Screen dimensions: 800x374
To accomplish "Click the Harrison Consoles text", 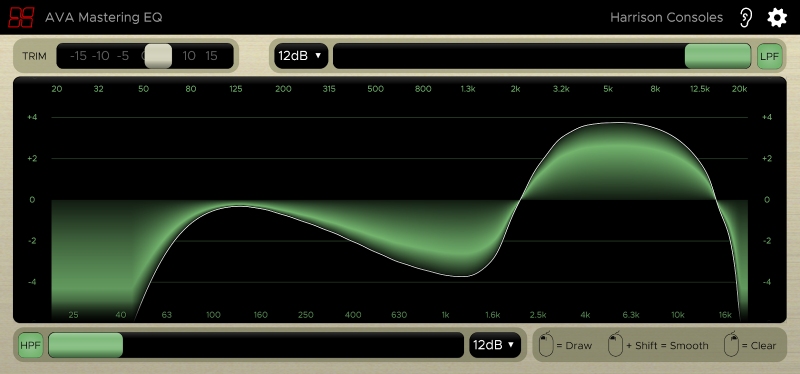I will pyautogui.click(x=666, y=17).
